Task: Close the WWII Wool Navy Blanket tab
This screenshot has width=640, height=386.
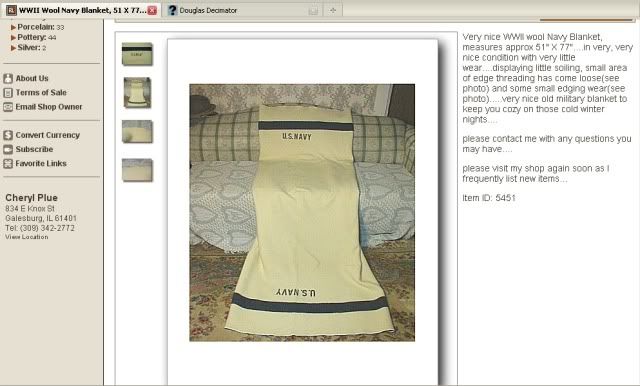Action: click(x=152, y=11)
